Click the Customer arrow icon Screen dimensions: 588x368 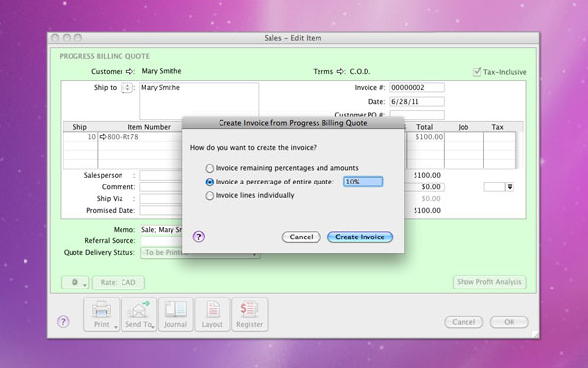tap(129, 71)
